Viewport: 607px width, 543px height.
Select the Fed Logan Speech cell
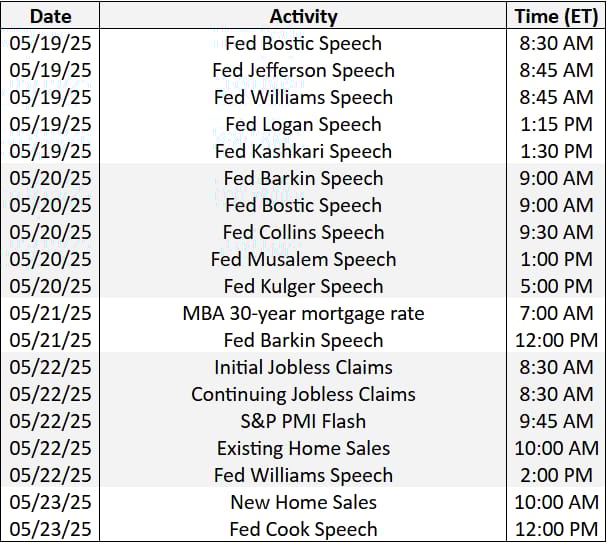(x=303, y=125)
